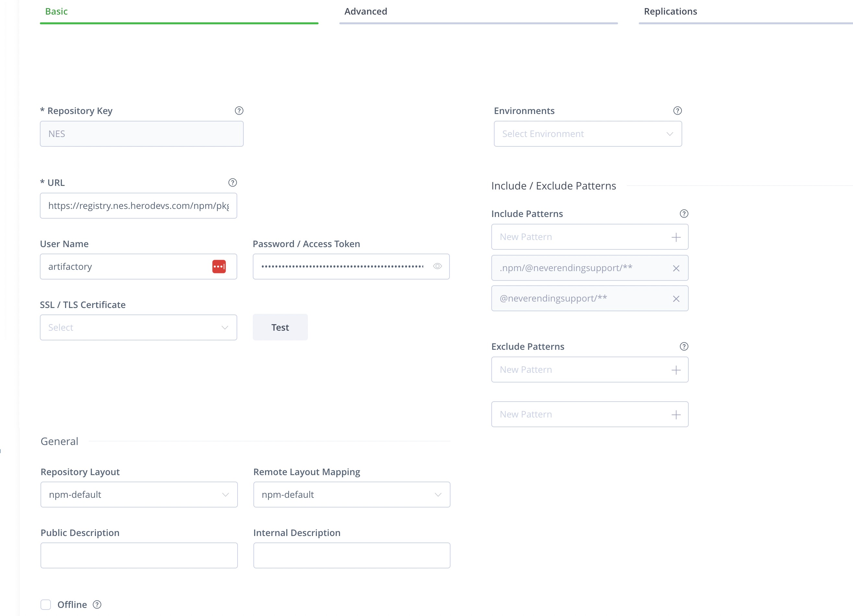Image resolution: width=853 pixels, height=616 pixels.
Task: Open help for Repository Key field
Action: (x=239, y=110)
